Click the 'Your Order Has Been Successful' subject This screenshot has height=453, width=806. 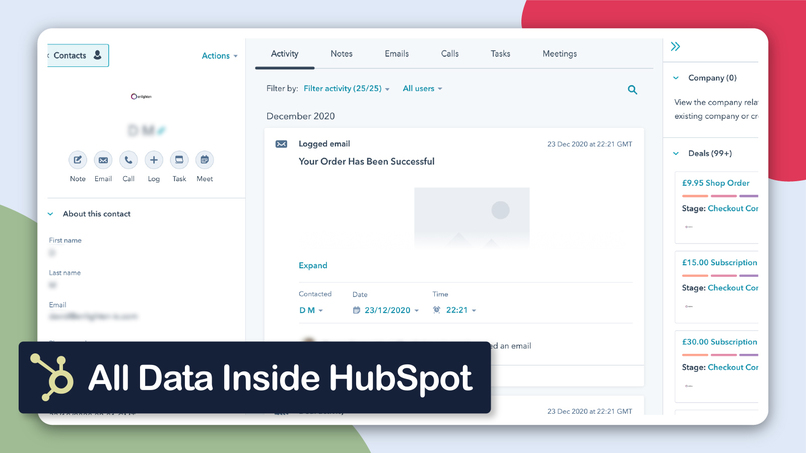click(367, 161)
